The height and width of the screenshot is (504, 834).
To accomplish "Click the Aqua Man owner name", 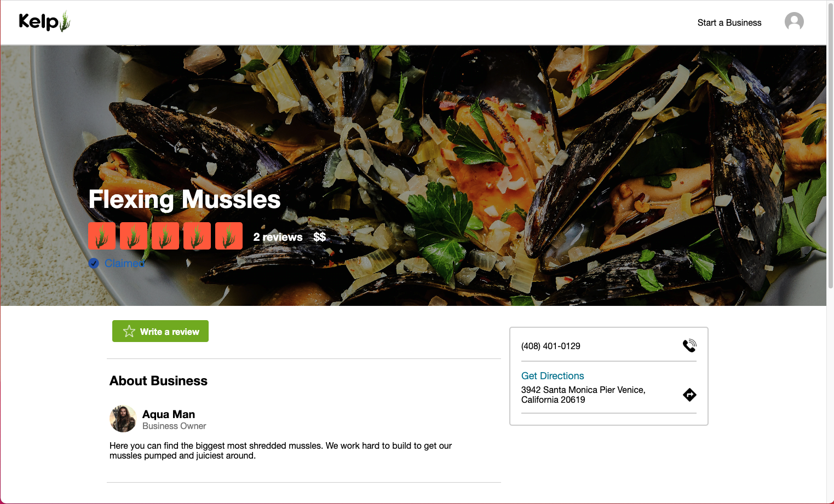I will [x=169, y=414].
